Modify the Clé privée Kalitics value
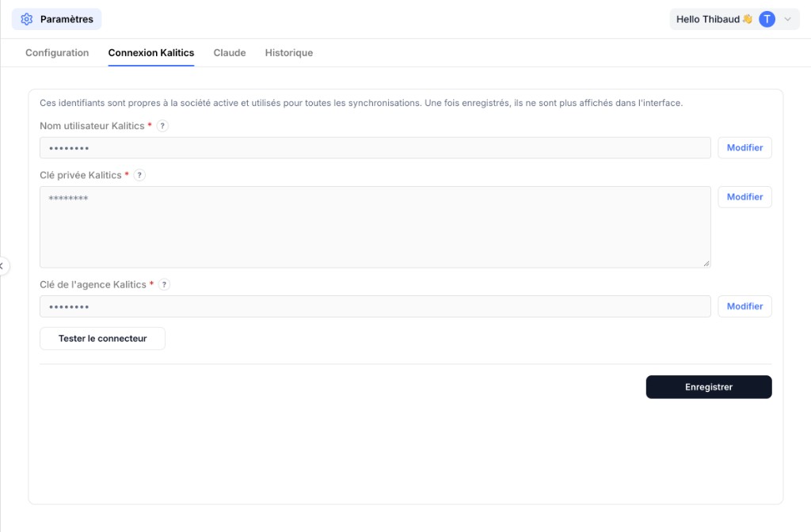 pos(744,197)
